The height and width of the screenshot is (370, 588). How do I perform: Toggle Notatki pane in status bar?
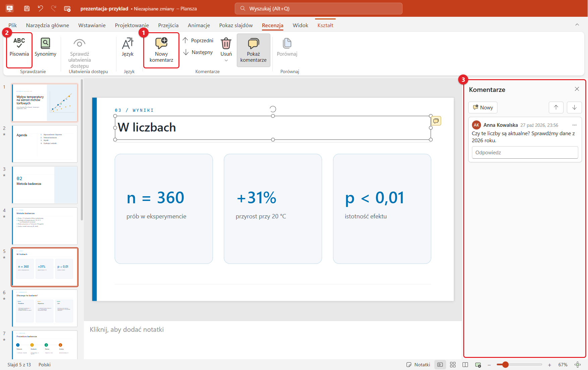[x=418, y=365]
